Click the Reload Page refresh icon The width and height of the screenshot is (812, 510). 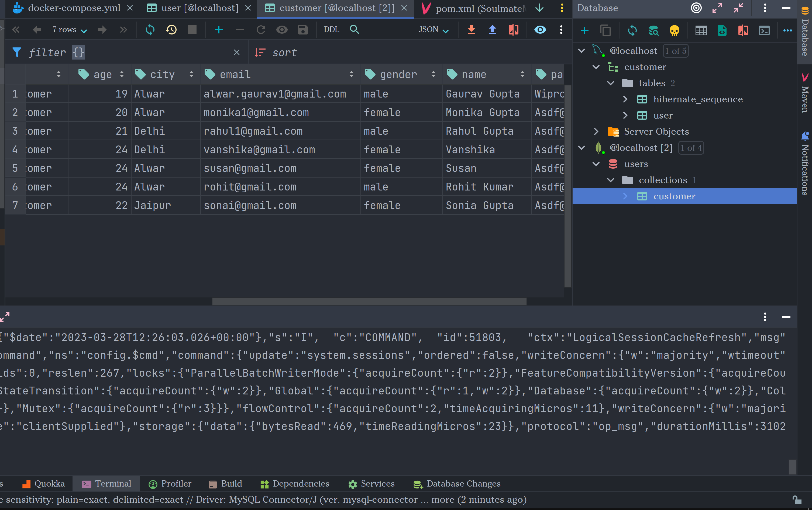pyautogui.click(x=150, y=30)
